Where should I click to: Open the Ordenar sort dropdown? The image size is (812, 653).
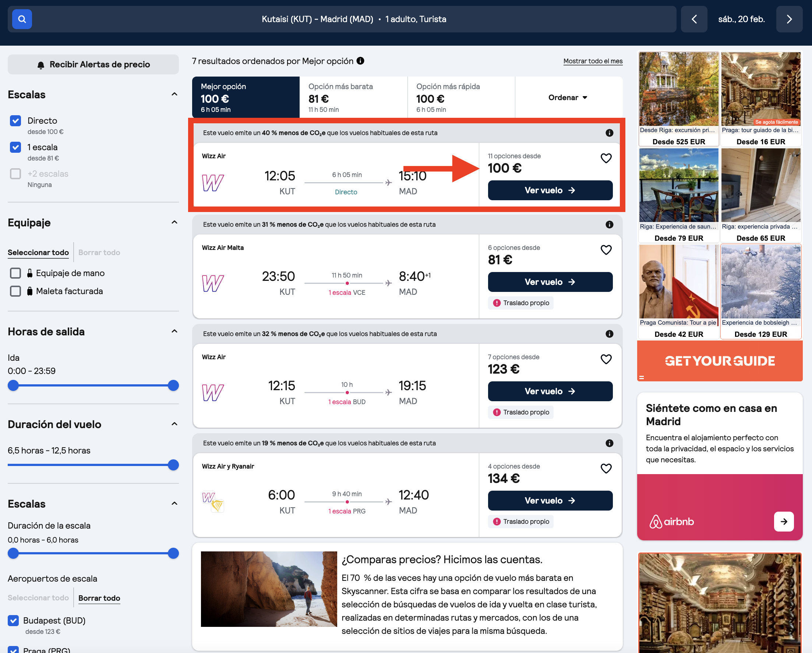[x=568, y=98]
